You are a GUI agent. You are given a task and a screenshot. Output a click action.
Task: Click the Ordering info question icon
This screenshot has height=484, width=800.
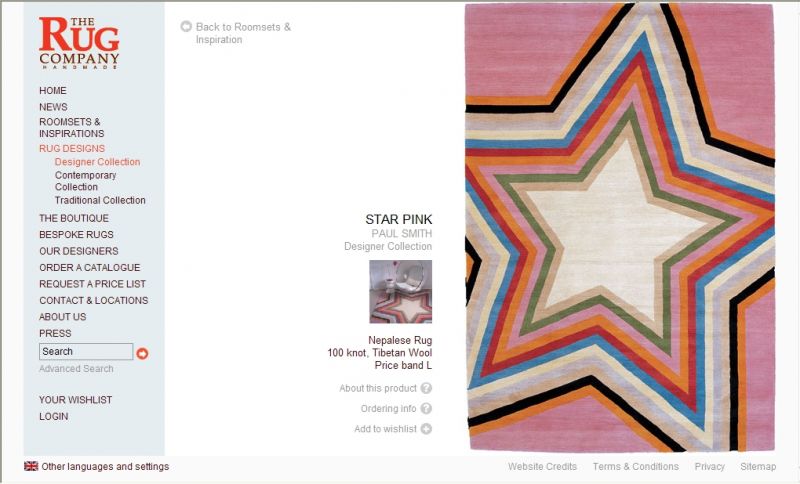427,409
